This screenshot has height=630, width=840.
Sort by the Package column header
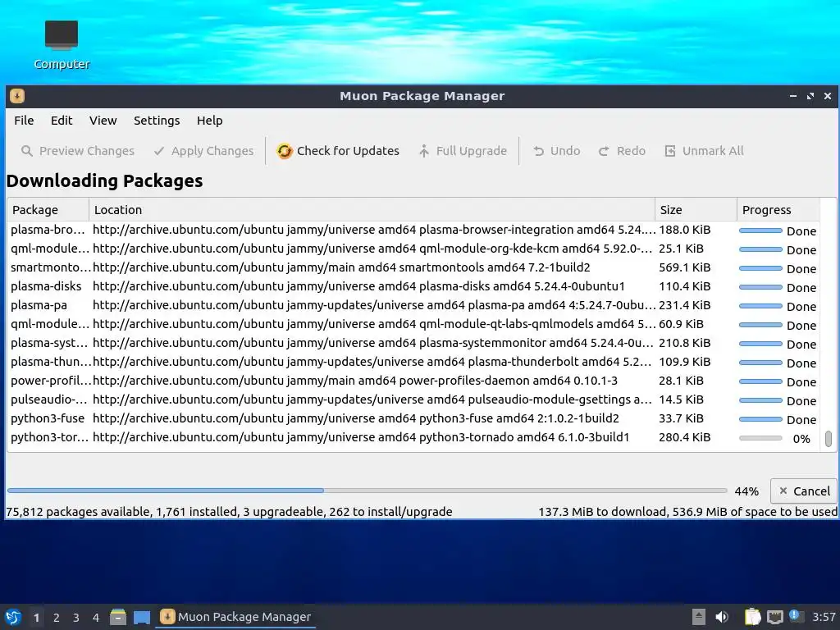coord(48,209)
